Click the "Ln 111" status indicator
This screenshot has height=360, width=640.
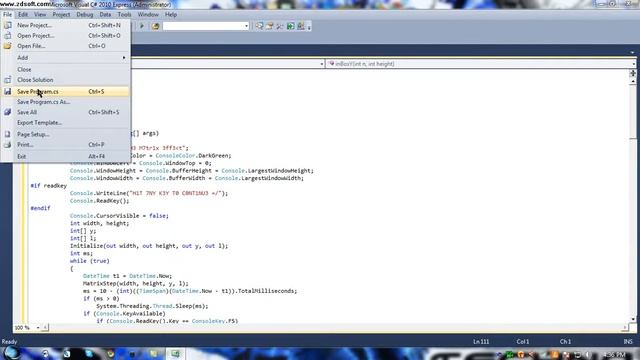(x=481, y=342)
